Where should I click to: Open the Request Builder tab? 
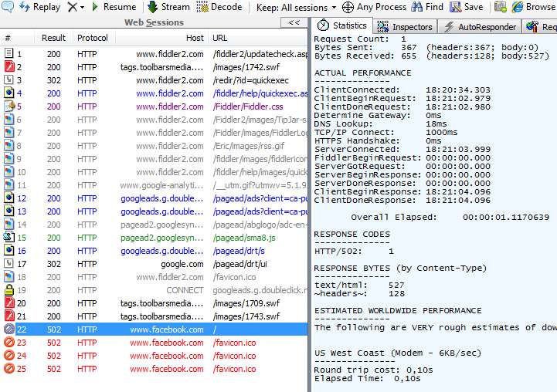point(540,27)
